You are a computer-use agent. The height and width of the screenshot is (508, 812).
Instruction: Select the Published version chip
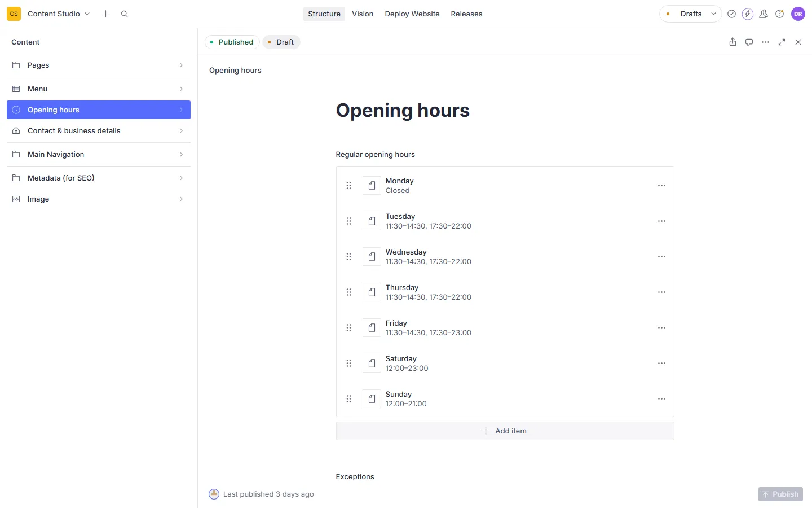pos(232,42)
